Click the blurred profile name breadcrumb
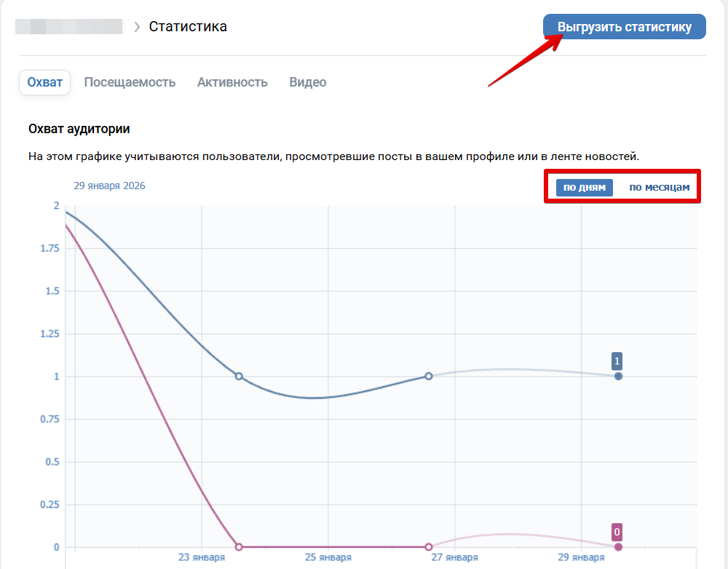The height and width of the screenshot is (569, 728). click(69, 27)
